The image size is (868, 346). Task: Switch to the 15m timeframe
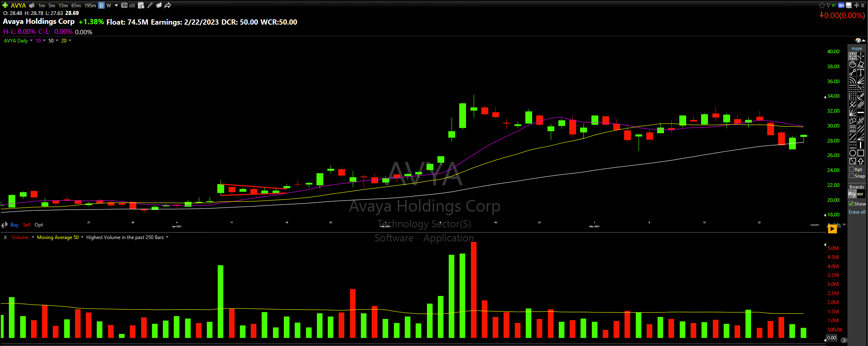(63, 5)
